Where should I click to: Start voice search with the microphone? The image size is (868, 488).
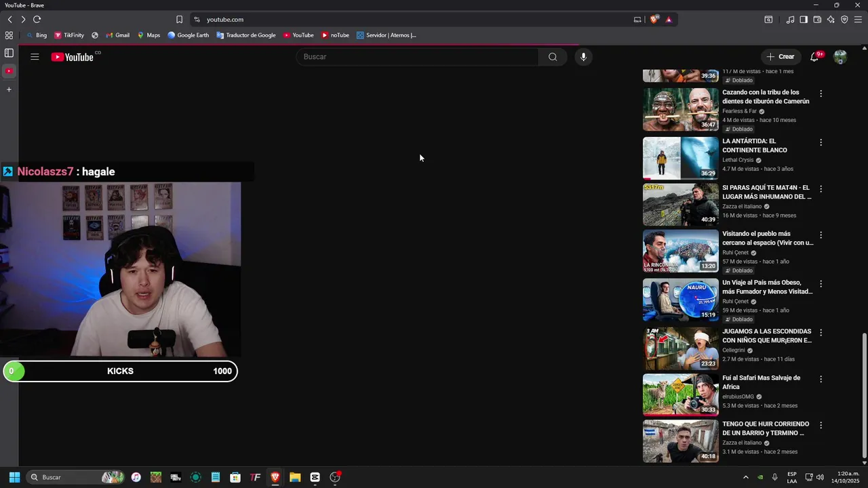(x=583, y=57)
